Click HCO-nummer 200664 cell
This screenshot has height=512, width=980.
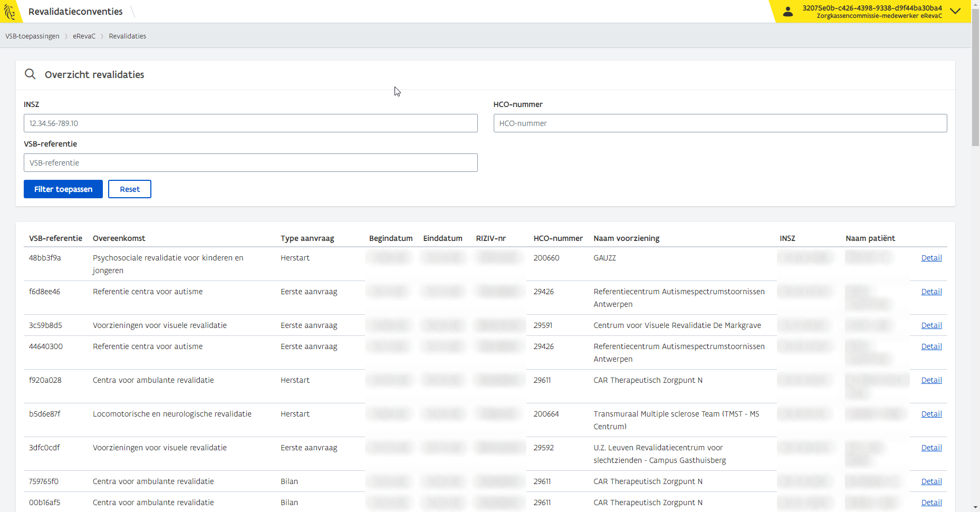pos(546,414)
